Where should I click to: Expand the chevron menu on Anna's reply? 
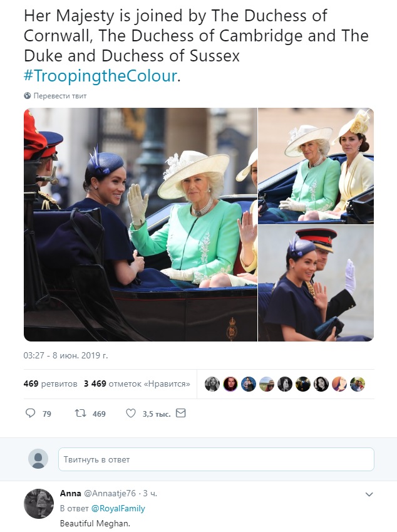coord(369,494)
